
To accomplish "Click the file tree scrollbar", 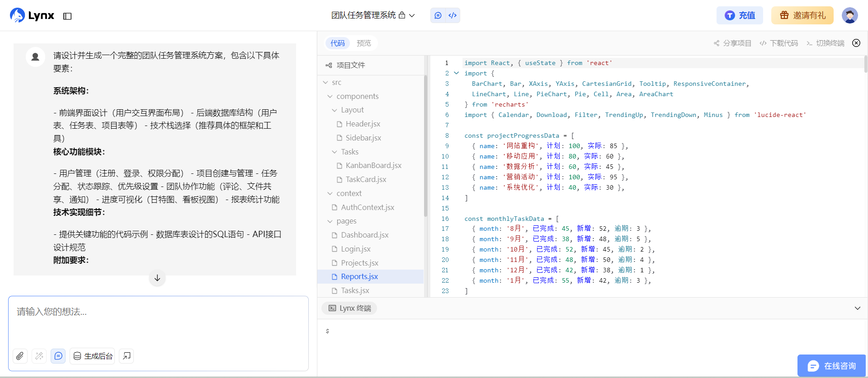I will pos(425,145).
